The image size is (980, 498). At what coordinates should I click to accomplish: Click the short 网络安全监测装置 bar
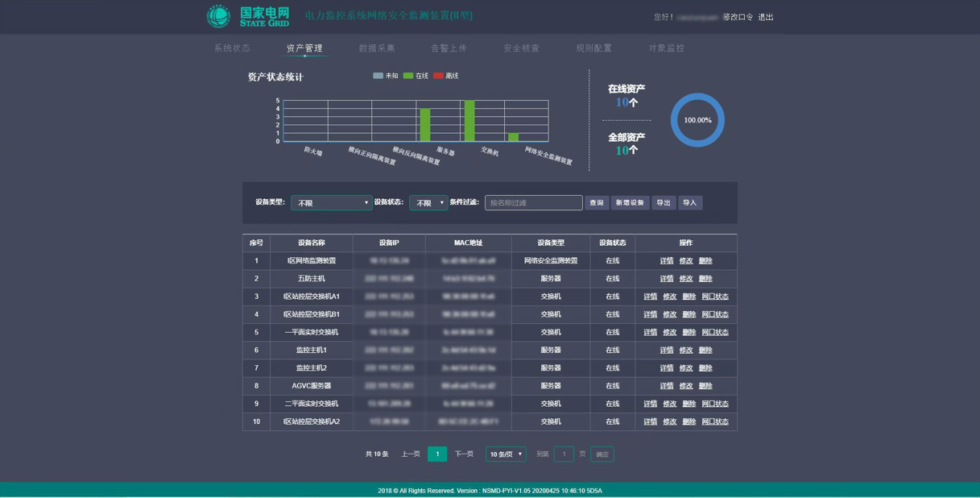(x=513, y=137)
